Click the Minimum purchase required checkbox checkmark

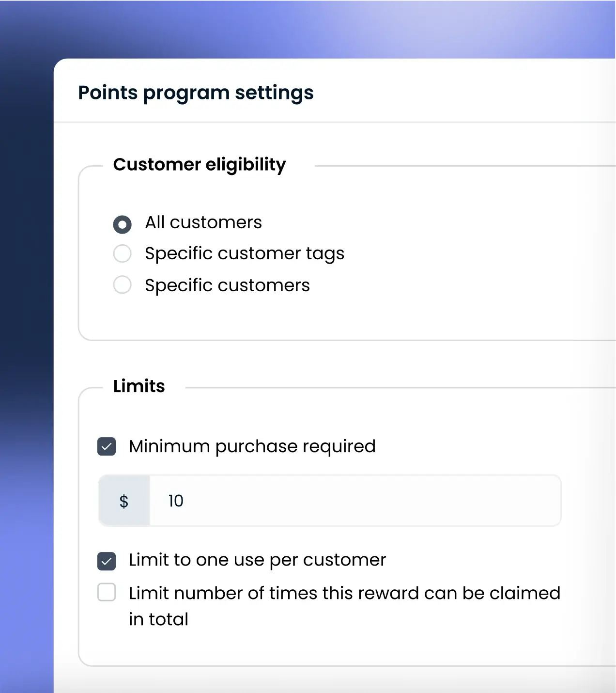click(107, 446)
